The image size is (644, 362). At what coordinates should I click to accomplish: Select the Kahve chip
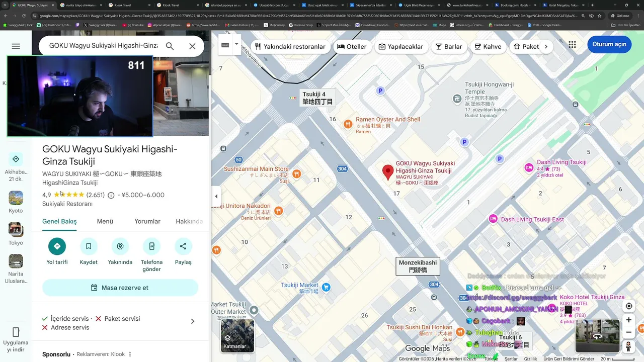coord(488,46)
